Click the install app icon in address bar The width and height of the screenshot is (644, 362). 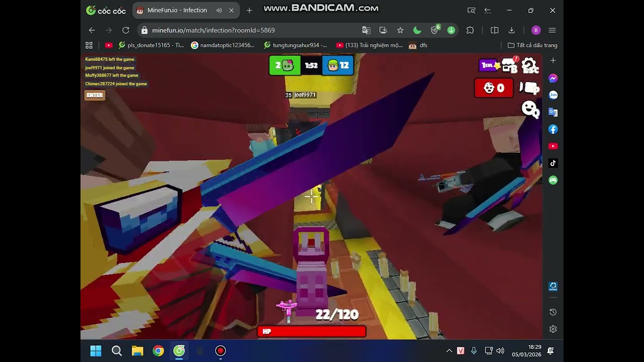[x=383, y=30]
